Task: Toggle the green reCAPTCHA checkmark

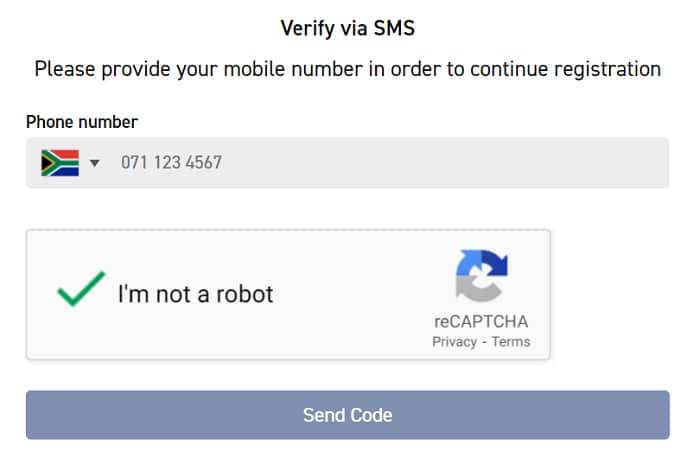Action: 81,289
